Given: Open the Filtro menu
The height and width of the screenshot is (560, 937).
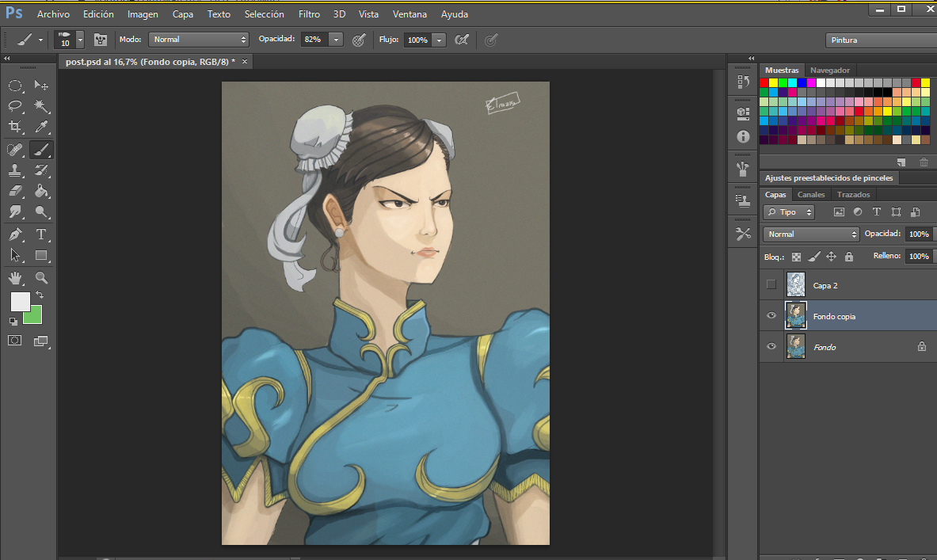Looking at the screenshot, I should click(x=309, y=14).
